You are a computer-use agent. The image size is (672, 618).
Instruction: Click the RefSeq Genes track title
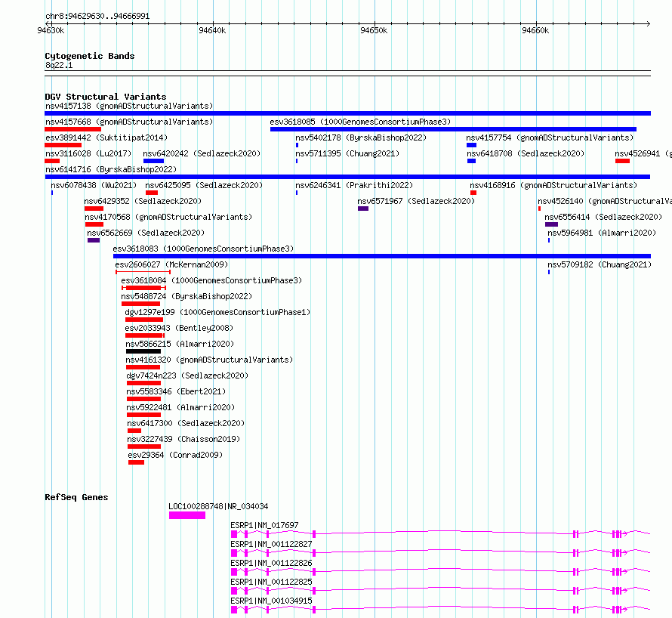[76, 497]
